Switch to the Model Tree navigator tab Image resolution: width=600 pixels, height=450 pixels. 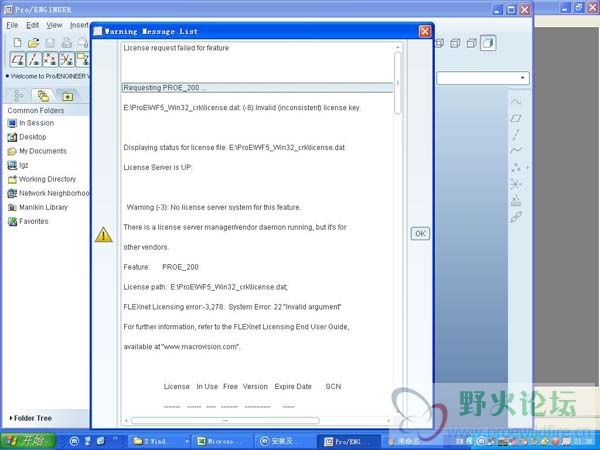coord(18,96)
